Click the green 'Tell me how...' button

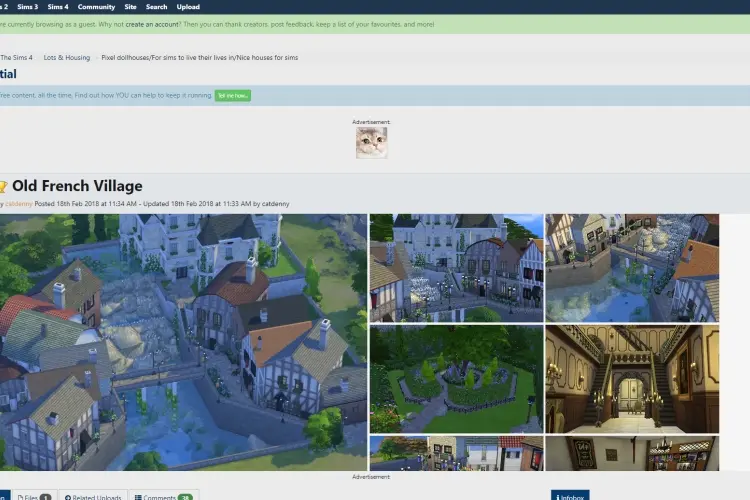(232, 96)
